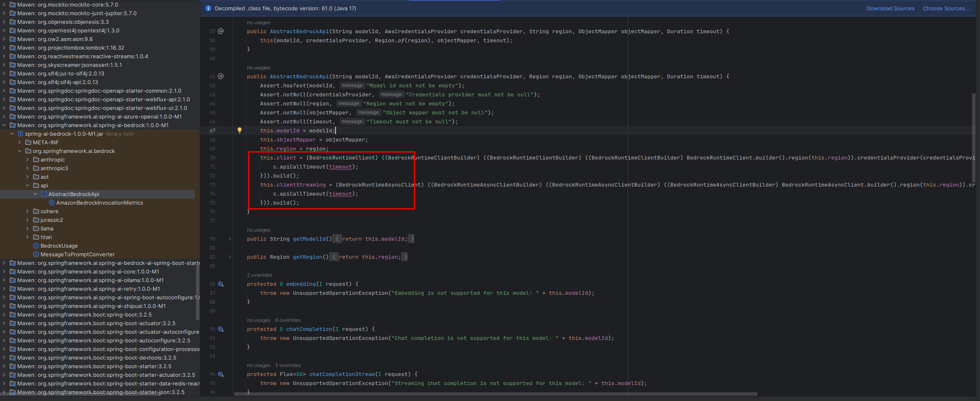The image size is (980, 401).
Task: Expand Maven spring-ai-retry:1.0.0-M1 library
Action: [4, 289]
